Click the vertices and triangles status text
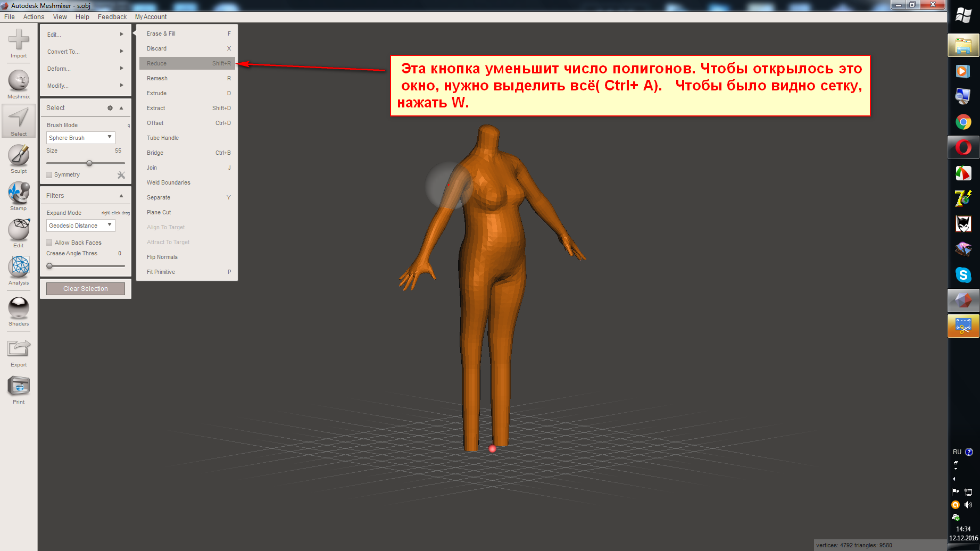 click(x=854, y=545)
